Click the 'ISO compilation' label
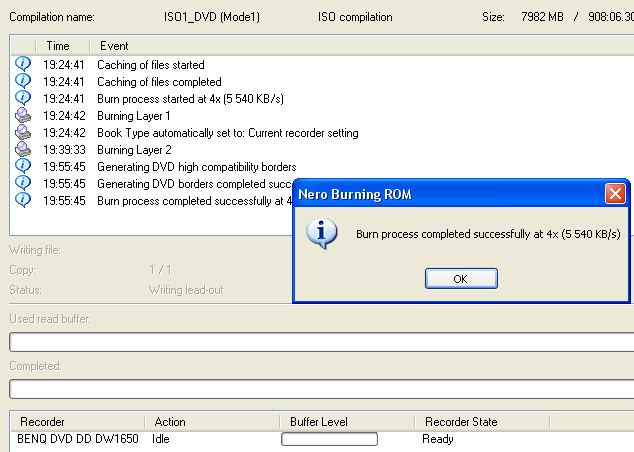The height and width of the screenshot is (452, 634). (x=355, y=17)
